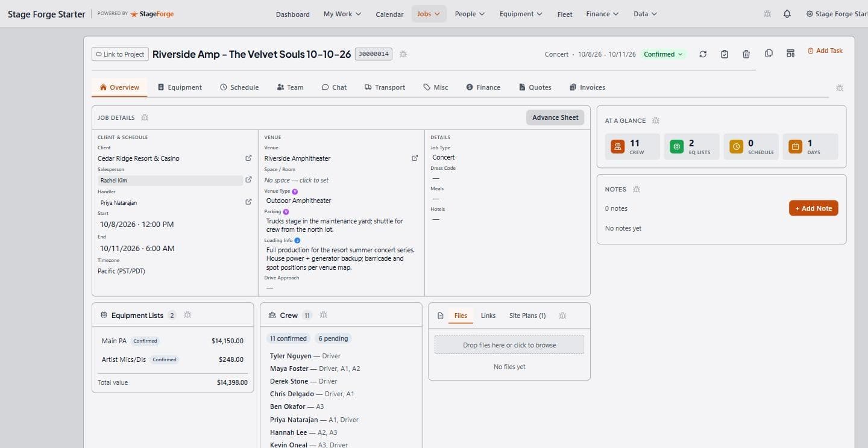The height and width of the screenshot is (448, 868).
Task: Click bug icon beside Notes heading
Action: [x=637, y=189]
